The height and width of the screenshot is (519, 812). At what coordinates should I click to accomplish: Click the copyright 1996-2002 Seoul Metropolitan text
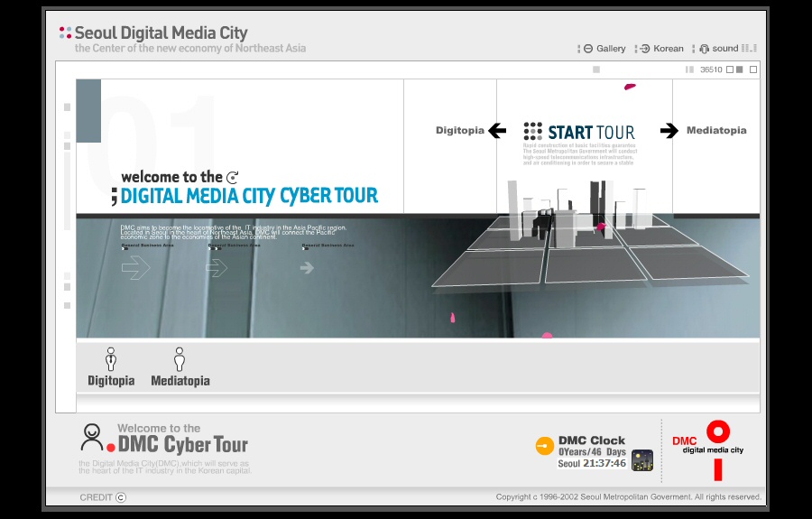coord(629,496)
